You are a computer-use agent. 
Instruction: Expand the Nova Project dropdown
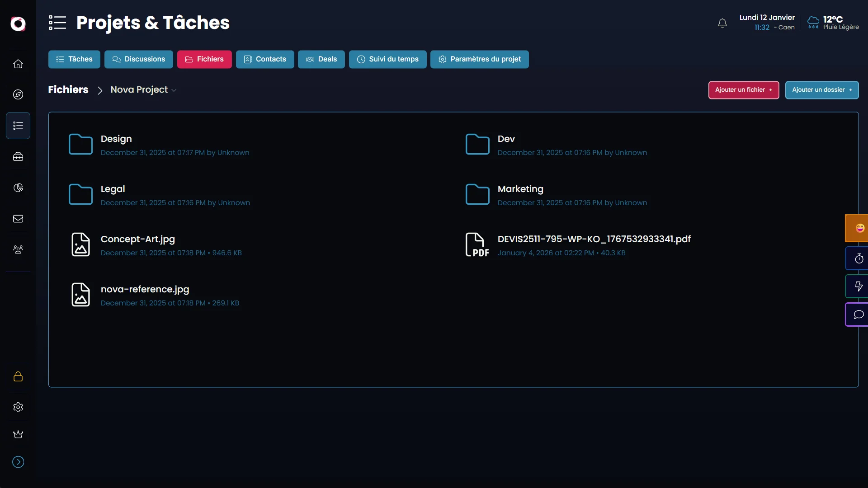point(144,90)
